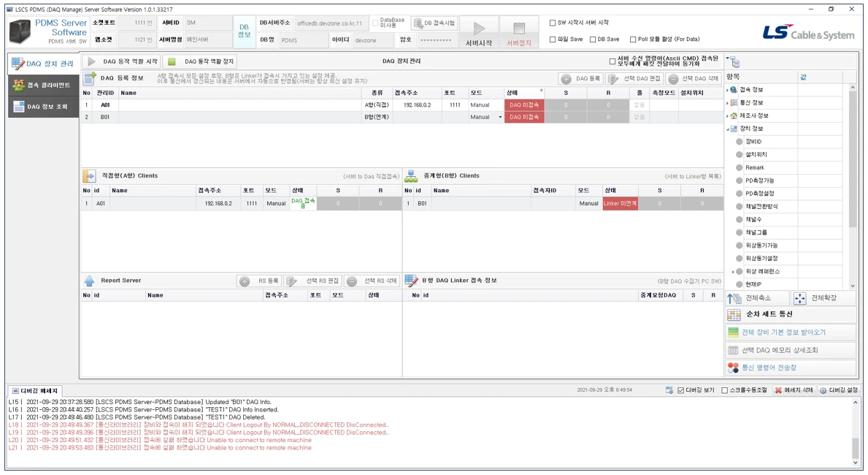
Task: Select the 채널그룹 tree item
Action: (756, 233)
